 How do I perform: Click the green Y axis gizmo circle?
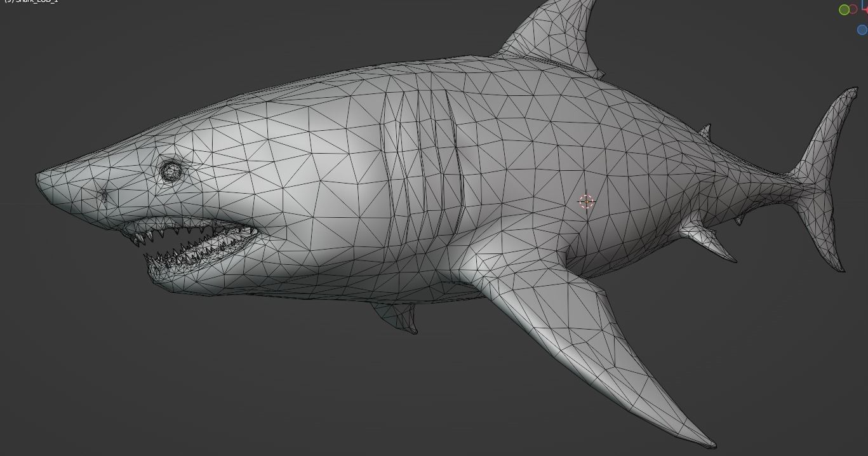(844, 10)
